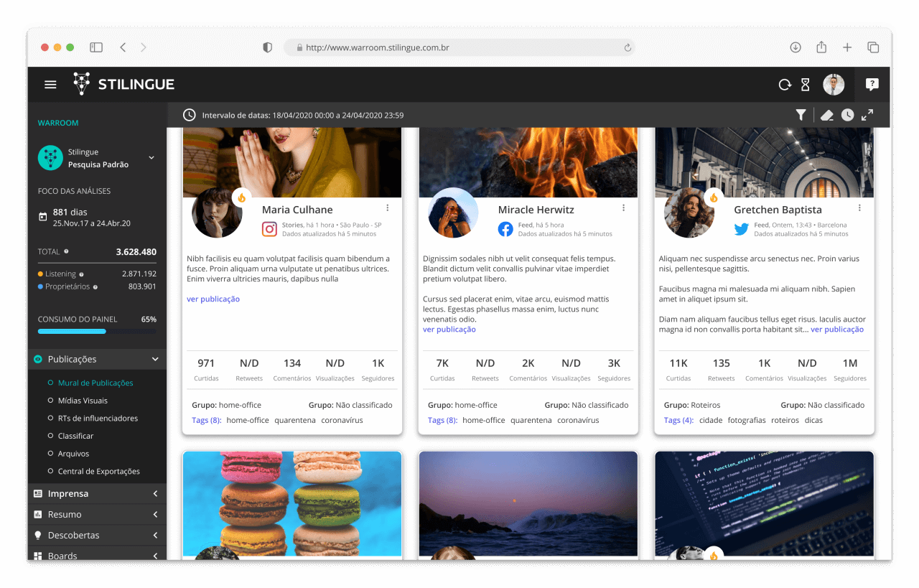The width and height of the screenshot is (919, 588).
Task: Select Arquivos radio item
Action: click(68, 454)
